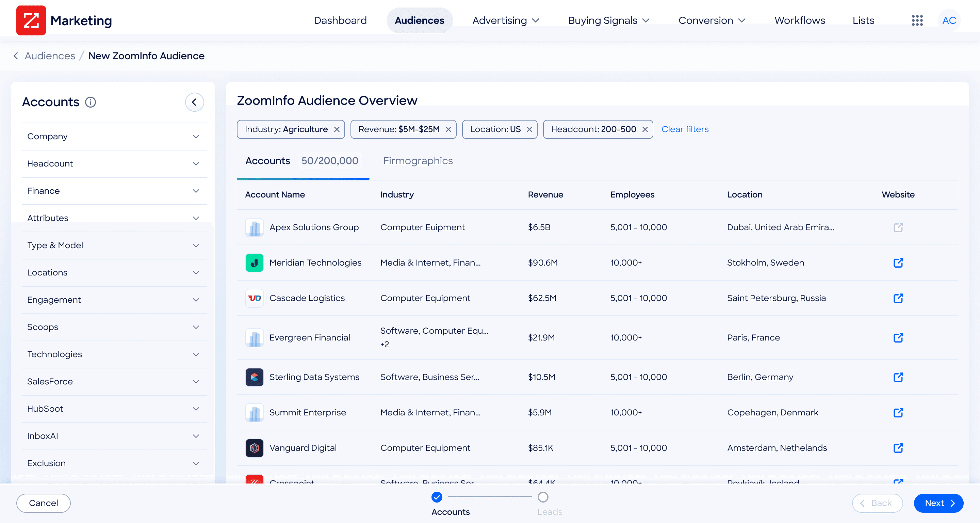Click the breadcrumb back arrow

(16, 56)
